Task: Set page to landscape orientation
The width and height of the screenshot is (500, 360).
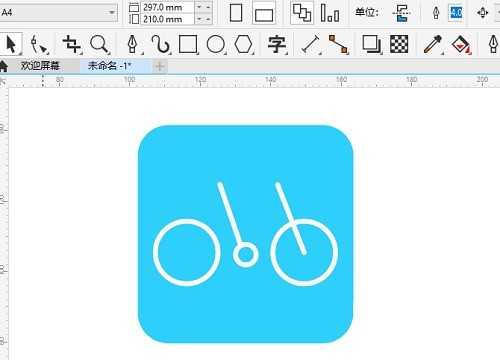Action: [x=264, y=13]
